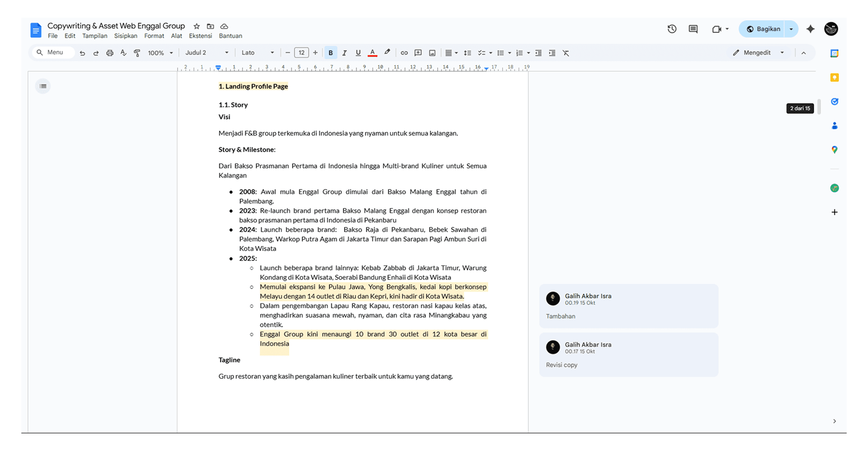Image resolution: width=868 pixels, height=451 pixels.
Task: Collapse the toolbar with the chevron
Action: pos(804,53)
